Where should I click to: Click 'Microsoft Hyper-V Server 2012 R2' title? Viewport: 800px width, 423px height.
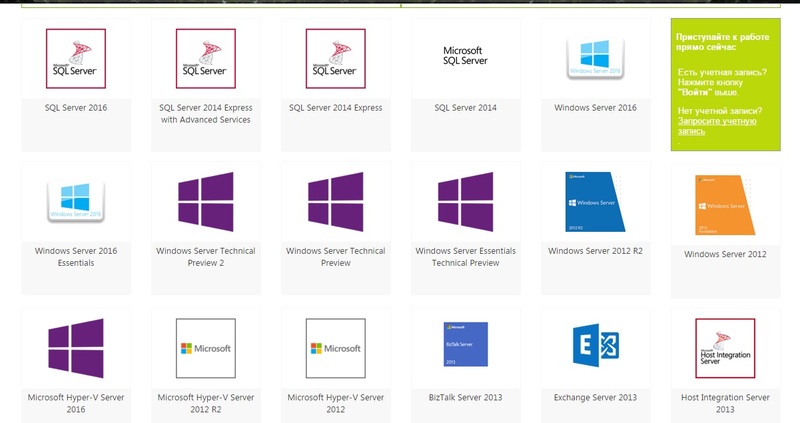206,403
